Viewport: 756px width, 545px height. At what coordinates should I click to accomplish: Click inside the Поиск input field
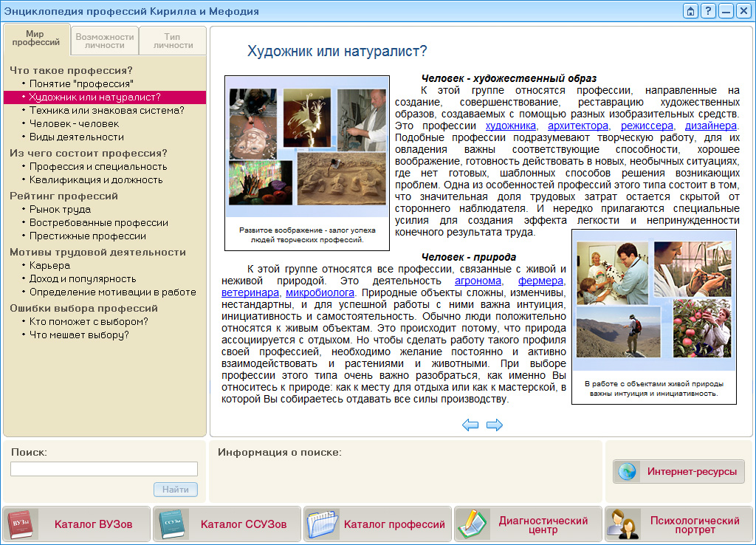pos(103,468)
